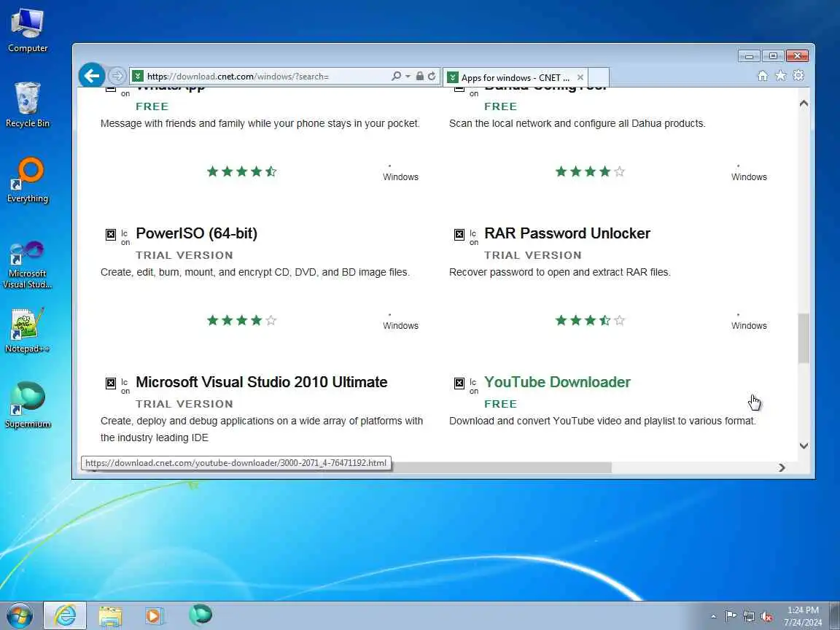Click the search magnifier in address bar
The height and width of the screenshot is (630, 840).
pyautogui.click(x=396, y=76)
